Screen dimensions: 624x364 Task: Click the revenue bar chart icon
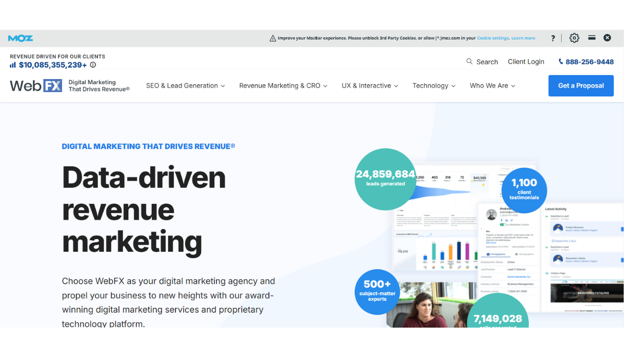[13, 65]
